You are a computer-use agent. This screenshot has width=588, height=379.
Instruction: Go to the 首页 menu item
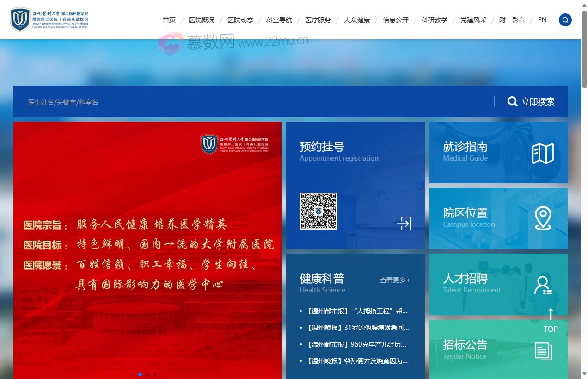point(169,20)
